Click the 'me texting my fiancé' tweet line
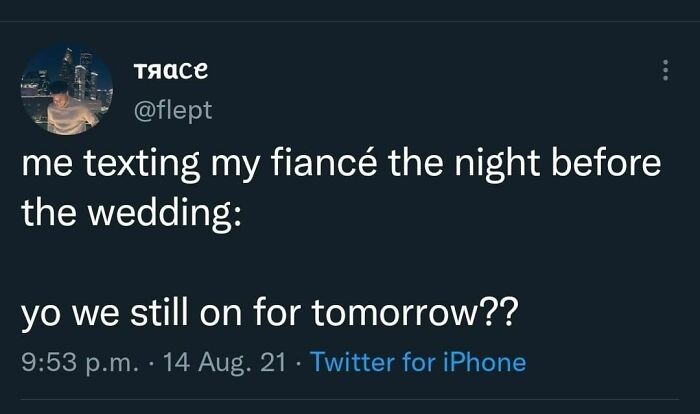Screen dimensions: 700x414 (x=340, y=165)
